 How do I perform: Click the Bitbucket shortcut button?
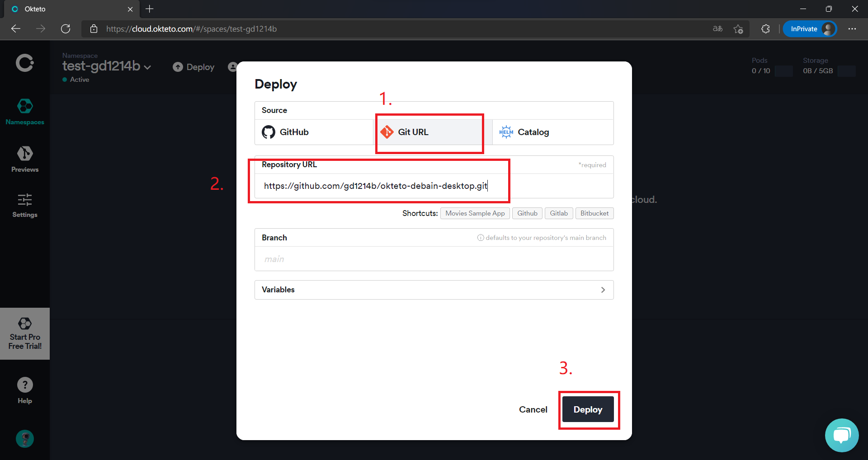tap(594, 213)
